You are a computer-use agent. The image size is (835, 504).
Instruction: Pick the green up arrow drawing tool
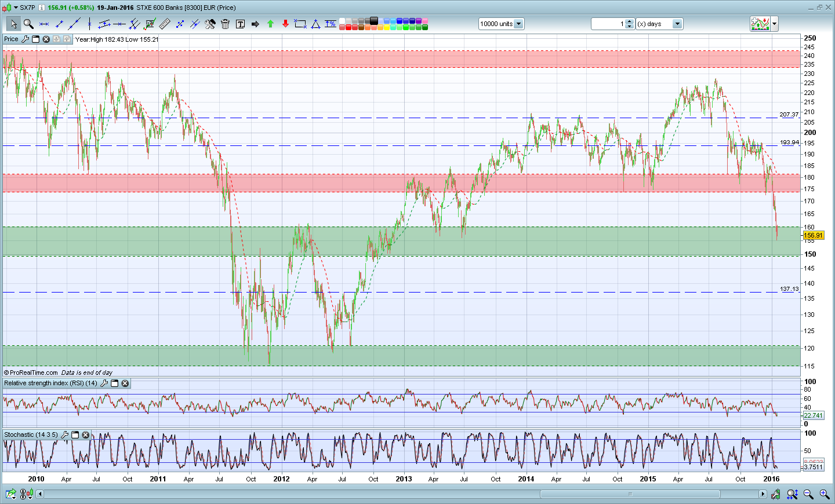tap(270, 24)
